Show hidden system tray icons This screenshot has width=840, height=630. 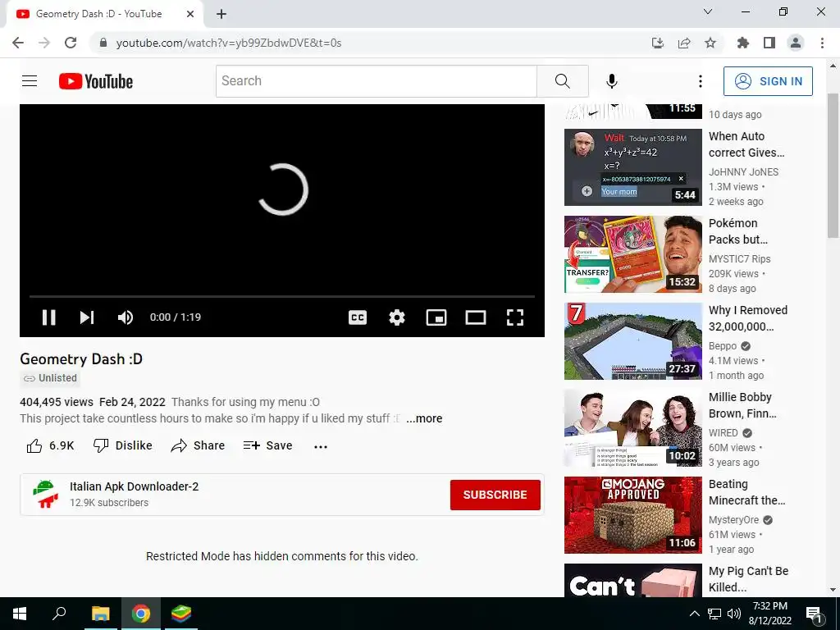(x=694, y=614)
